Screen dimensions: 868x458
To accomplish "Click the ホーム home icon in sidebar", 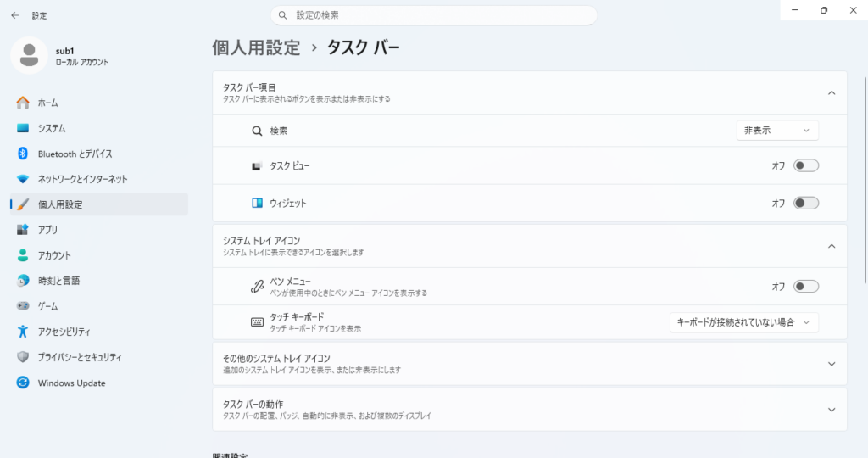I will pyautogui.click(x=23, y=103).
